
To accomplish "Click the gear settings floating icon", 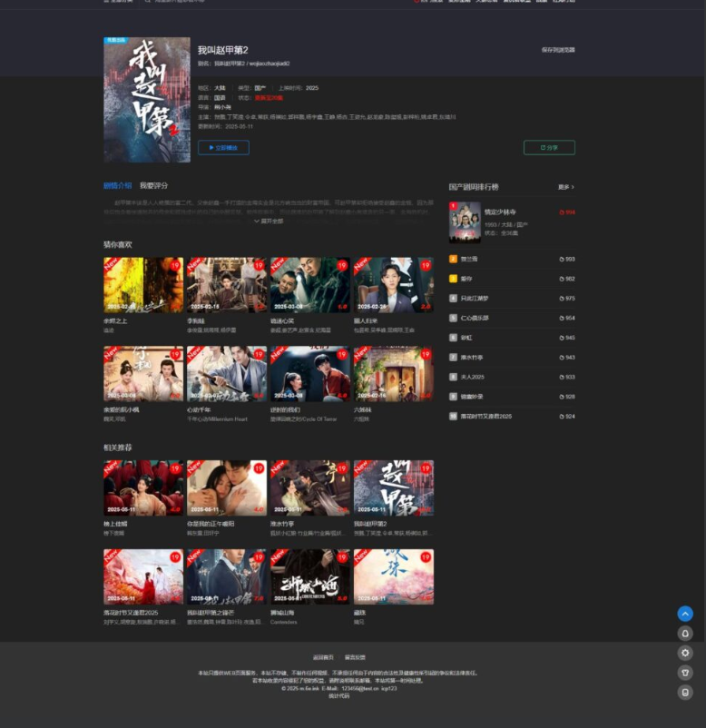I will point(685,653).
